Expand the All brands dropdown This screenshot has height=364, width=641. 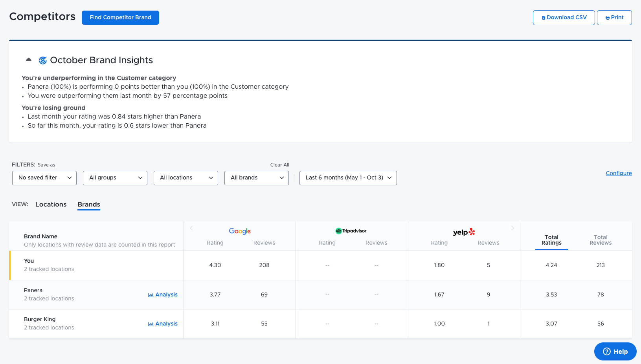tap(257, 178)
